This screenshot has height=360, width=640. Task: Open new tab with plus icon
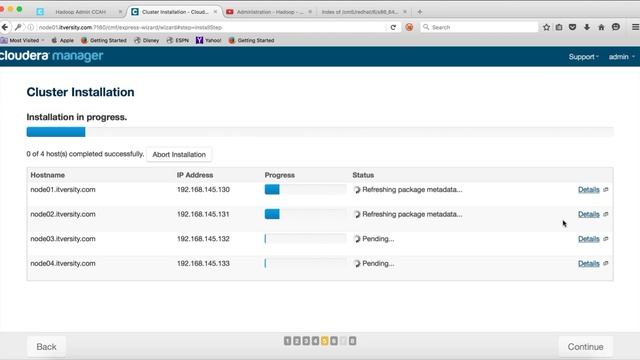420,12
